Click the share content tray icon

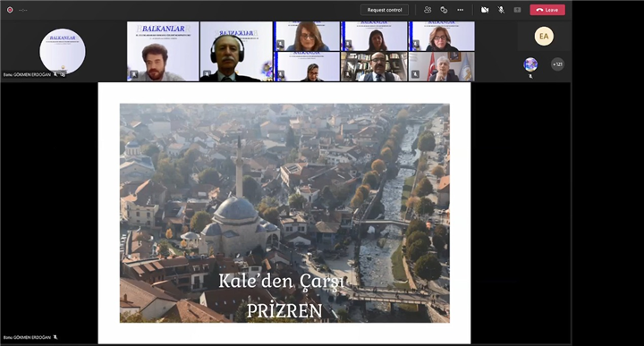point(517,10)
